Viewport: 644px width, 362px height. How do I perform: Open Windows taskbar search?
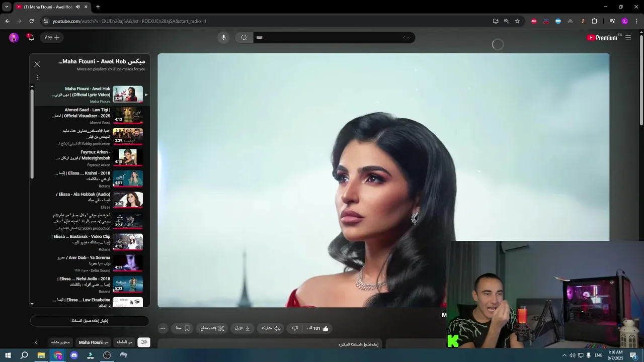pyautogui.click(x=24, y=355)
